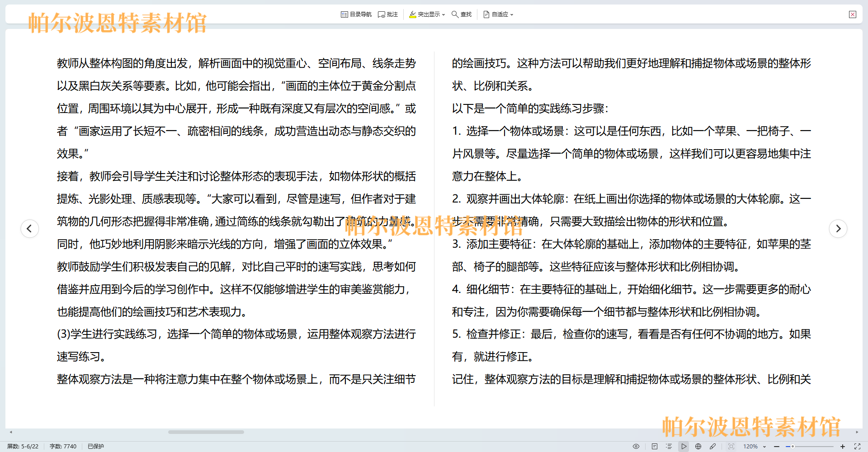The image size is (868, 452).
Task: Open the 目录导航 navigation pane
Action: point(356,14)
